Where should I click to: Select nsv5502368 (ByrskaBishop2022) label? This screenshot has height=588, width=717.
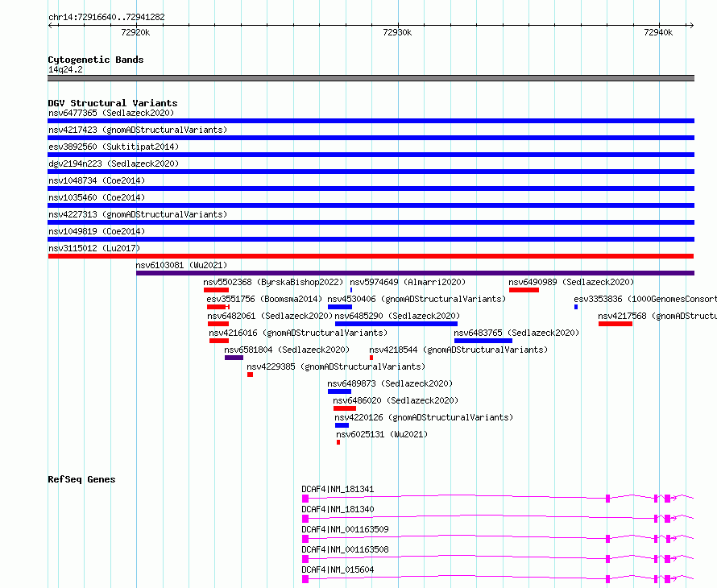tap(273, 282)
